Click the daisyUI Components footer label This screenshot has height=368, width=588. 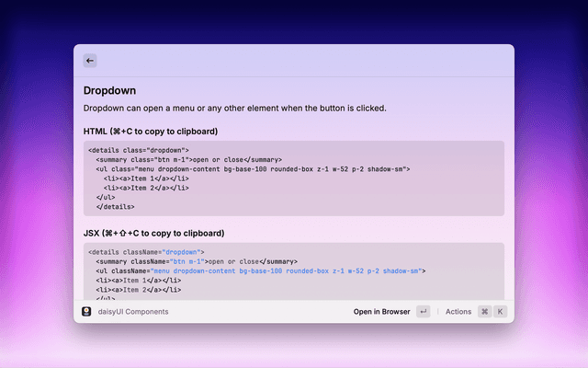pos(133,312)
